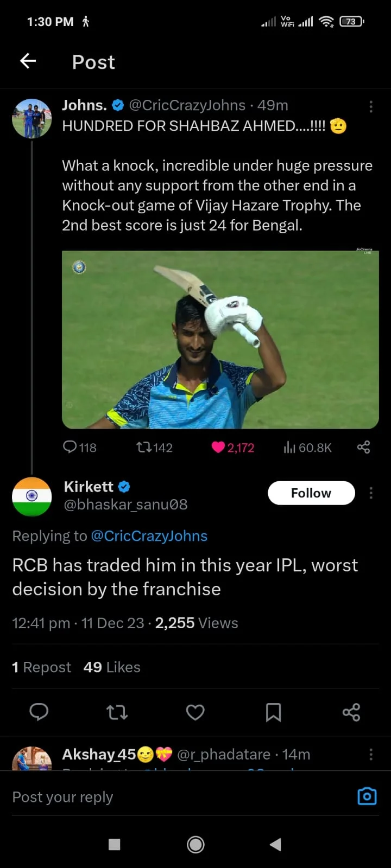View the 1 Repost list

click(42, 667)
